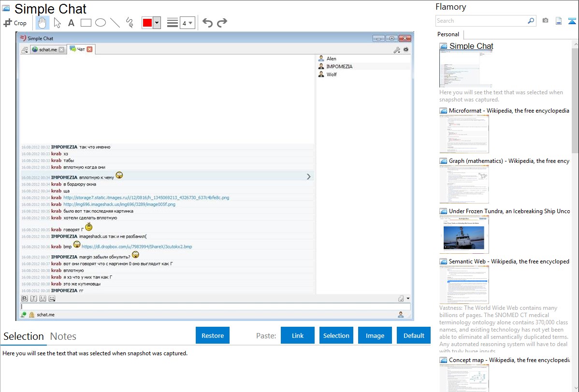Screen dimensions: 579x392
Task: Switch to the Notes tab
Action: coord(63,336)
